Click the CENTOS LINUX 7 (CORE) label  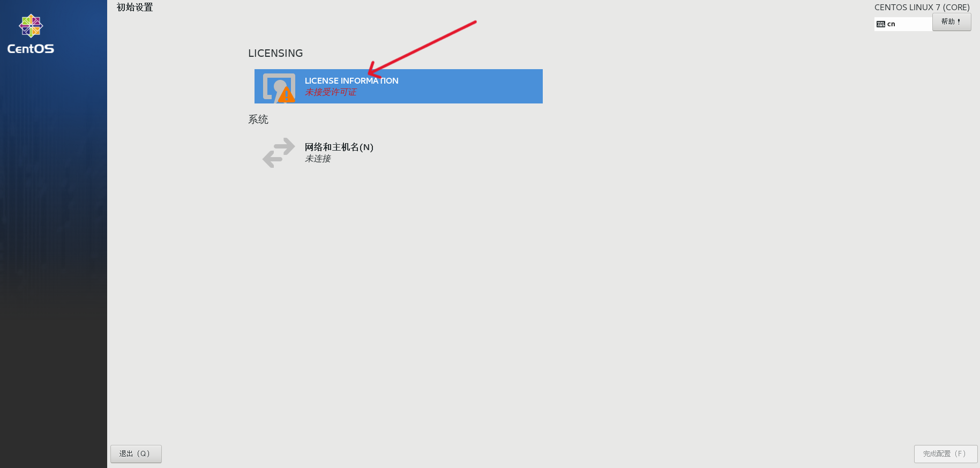click(x=922, y=8)
